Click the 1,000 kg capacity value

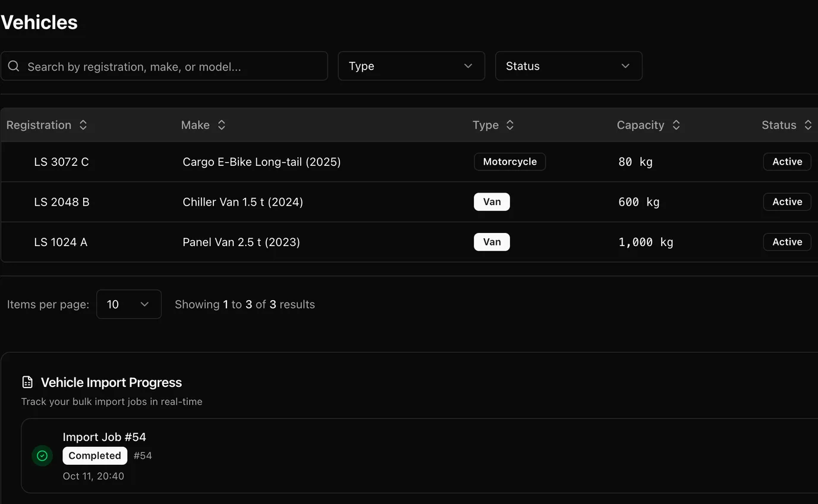(x=646, y=242)
